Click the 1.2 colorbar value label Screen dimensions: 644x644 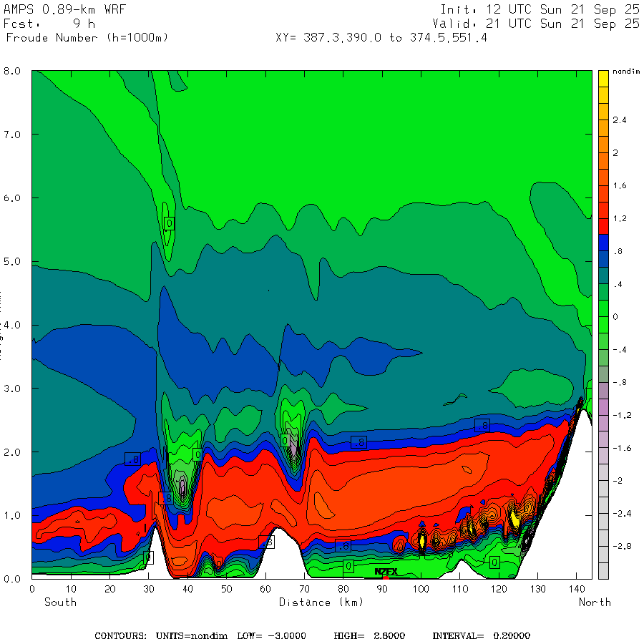(x=620, y=218)
